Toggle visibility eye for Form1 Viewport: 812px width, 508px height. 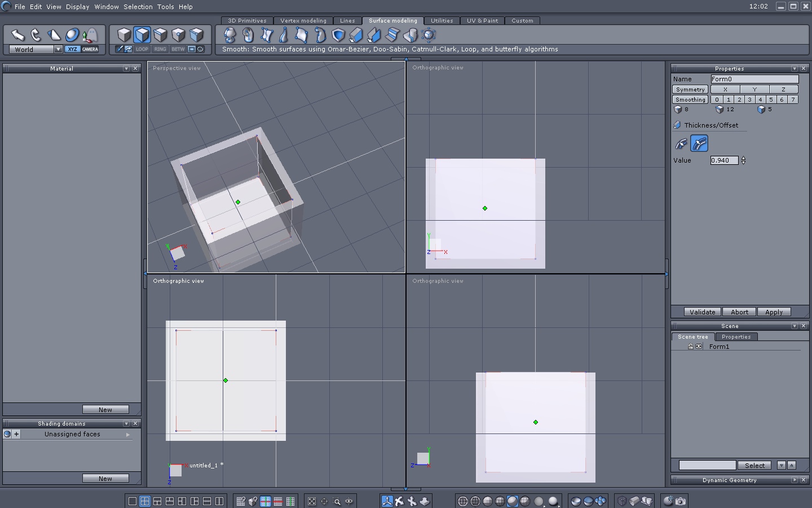pos(699,347)
